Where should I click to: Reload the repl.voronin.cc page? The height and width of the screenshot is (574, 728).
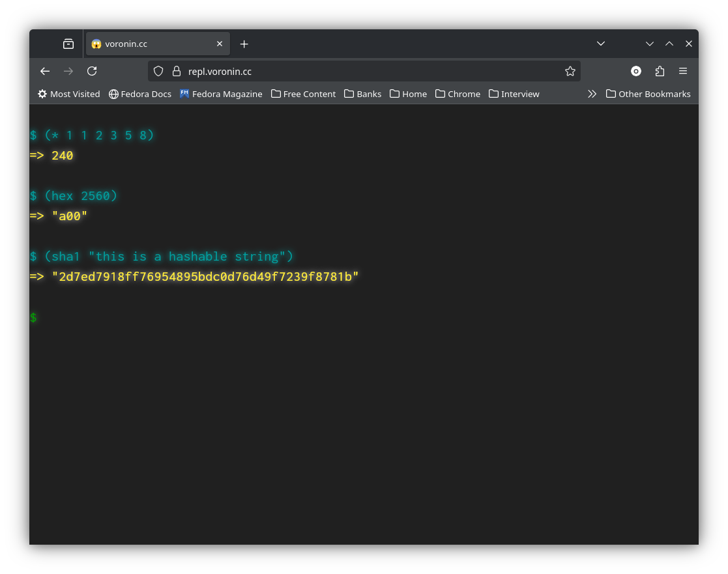point(91,71)
